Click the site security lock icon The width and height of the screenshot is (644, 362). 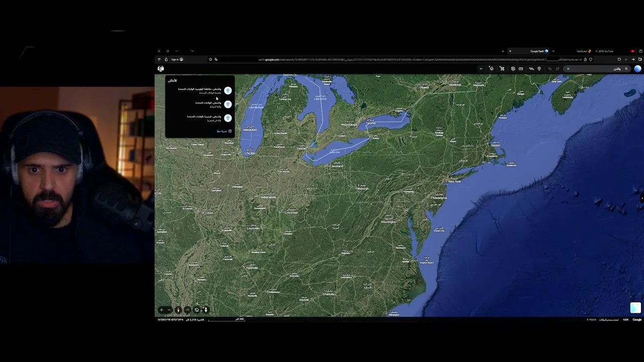click(585, 59)
